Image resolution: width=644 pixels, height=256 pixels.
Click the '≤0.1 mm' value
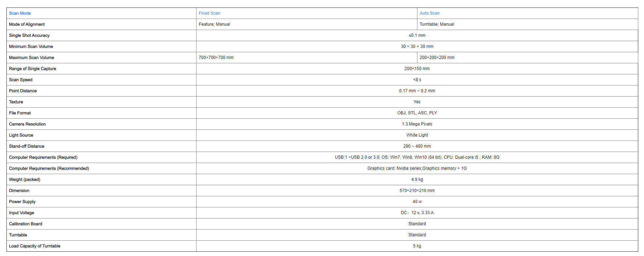[417, 35]
